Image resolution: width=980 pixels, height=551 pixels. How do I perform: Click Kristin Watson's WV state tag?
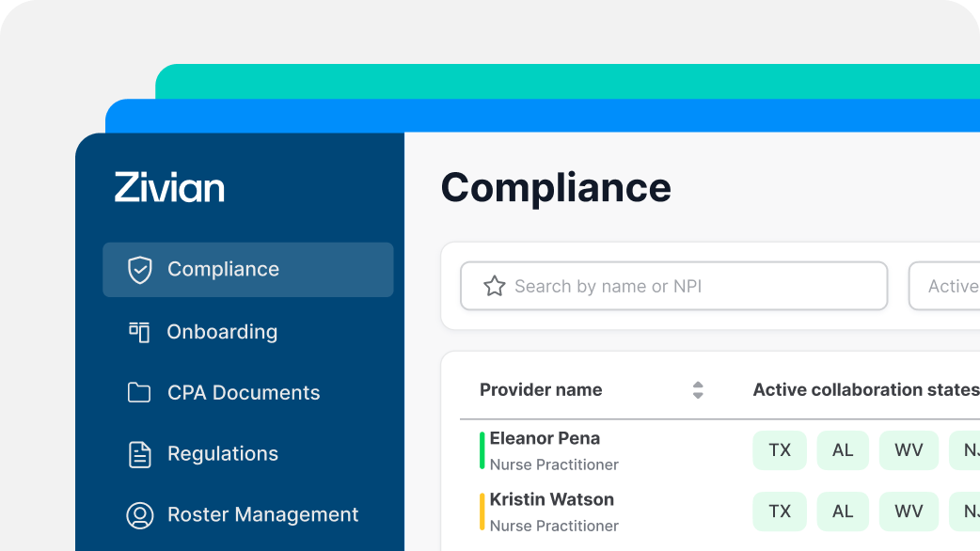[909, 512]
